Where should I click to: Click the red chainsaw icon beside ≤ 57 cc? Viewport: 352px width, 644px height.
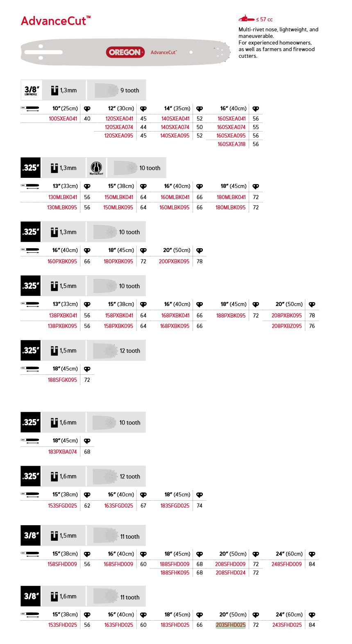[246, 19]
